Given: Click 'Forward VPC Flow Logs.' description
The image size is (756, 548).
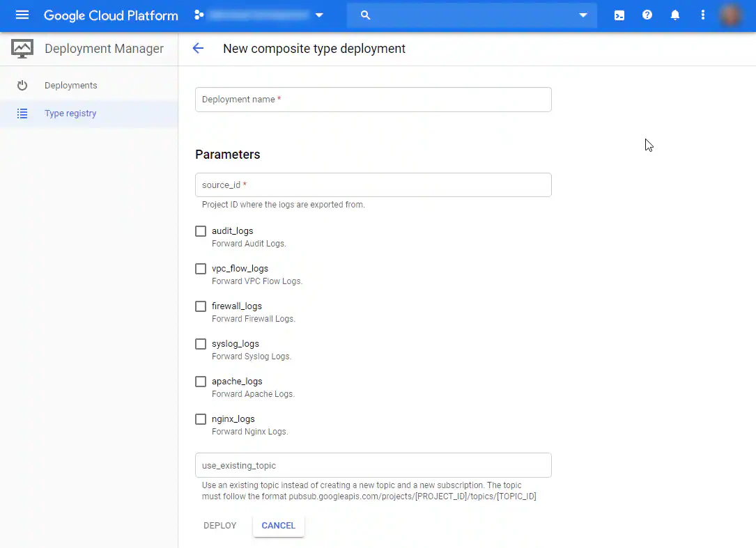Looking at the screenshot, I should click(x=257, y=281).
